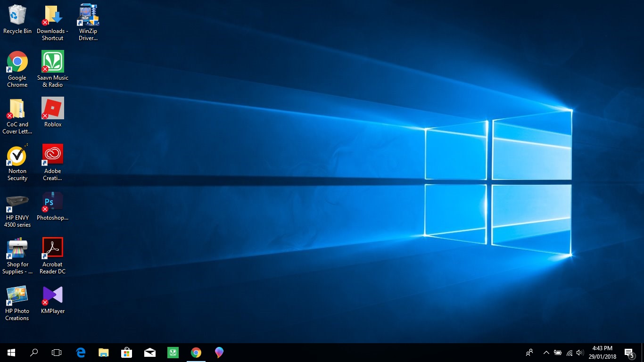Expand hidden system tray icons chevron
Image resolution: width=644 pixels, height=362 pixels.
(x=546, y=353)
